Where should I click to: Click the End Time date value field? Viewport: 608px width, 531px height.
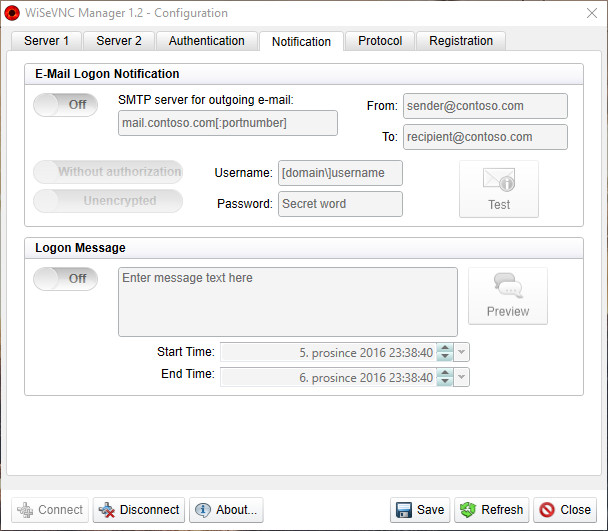(328, 377)
